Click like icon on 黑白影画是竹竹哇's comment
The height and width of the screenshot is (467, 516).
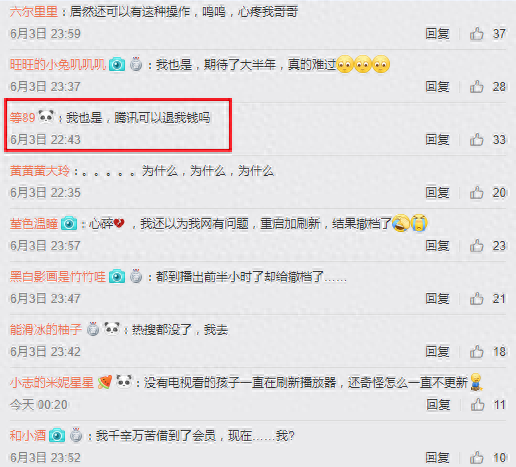[477, 299]
